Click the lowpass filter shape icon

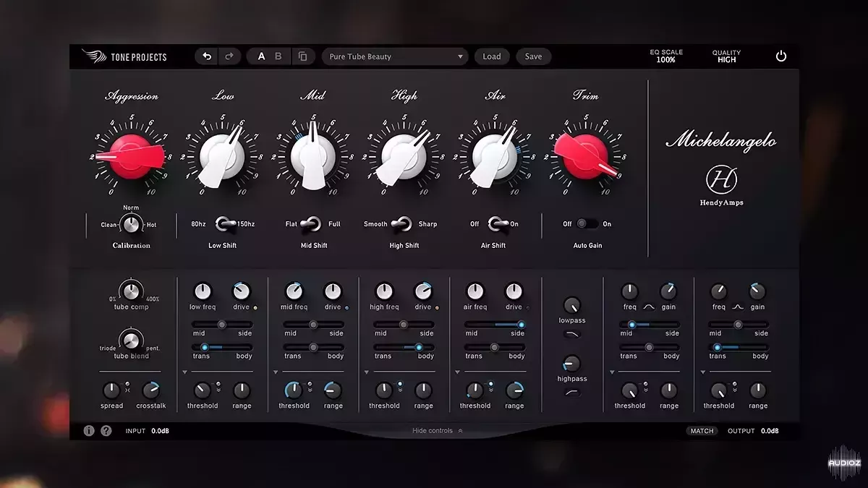[571, 334]
